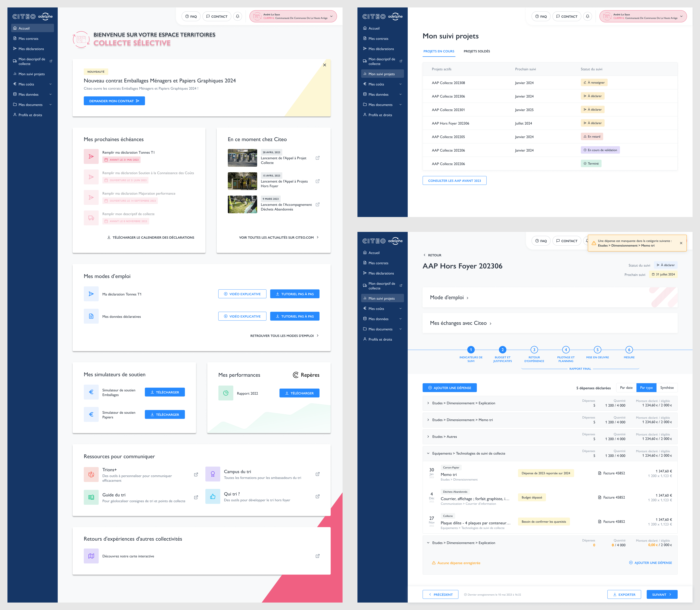Click the notification bell icon in home header
The image size is (700, 610).
[x=238, y=16]
